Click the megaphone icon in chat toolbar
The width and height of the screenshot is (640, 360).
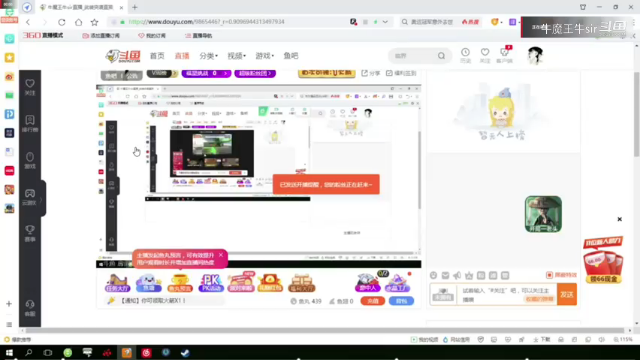click(x=457, y=276)
